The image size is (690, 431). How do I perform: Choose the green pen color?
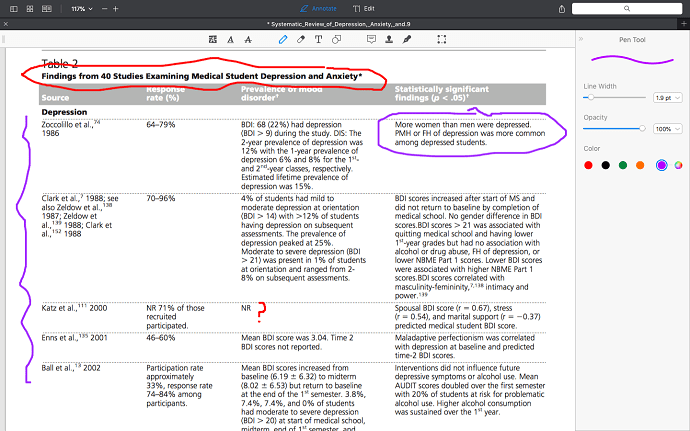pos(623,165)
